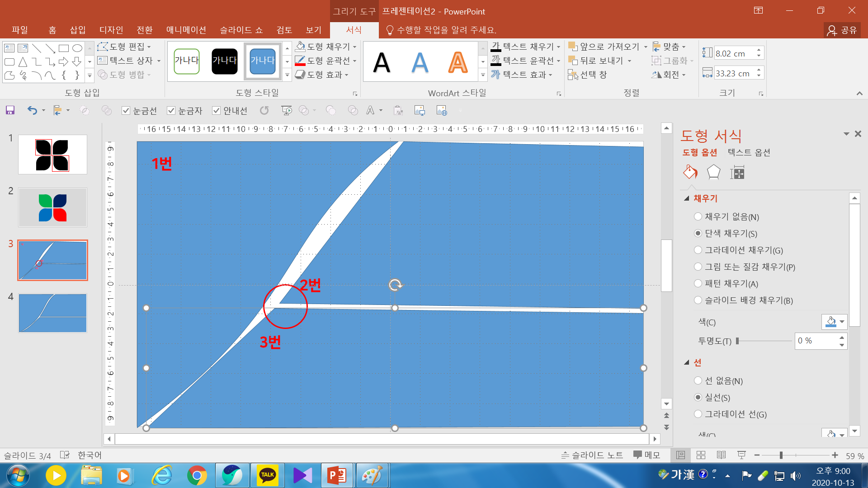This screenshot has width=868, height=488.
Task: Select 그라데이션 채우기 radio option
Action: coord(698,250)
